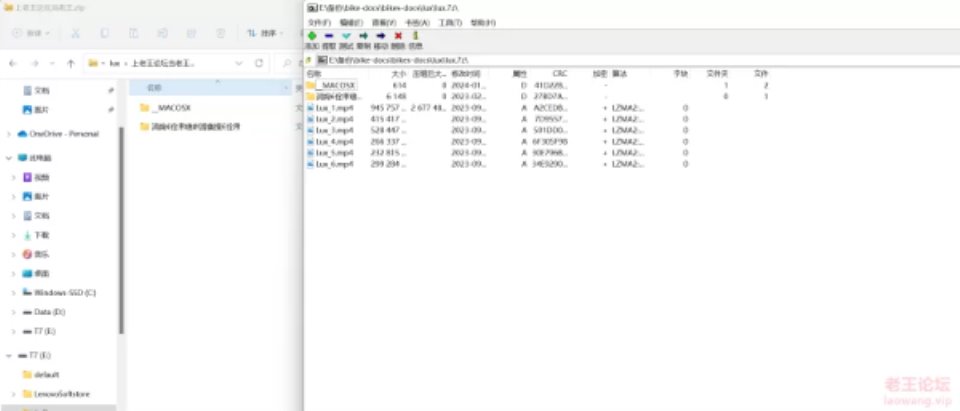Click the Cut scissors icon in Explorer toolbar
960x411 pixels.
[75, 33]
